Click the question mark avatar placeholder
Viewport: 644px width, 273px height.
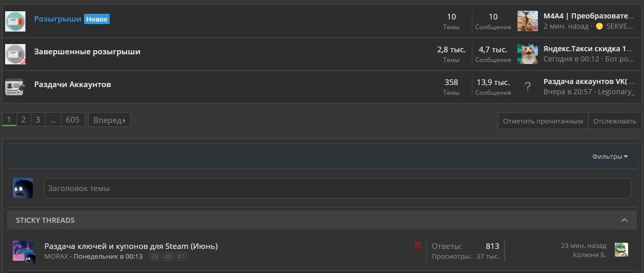[528, 87]
